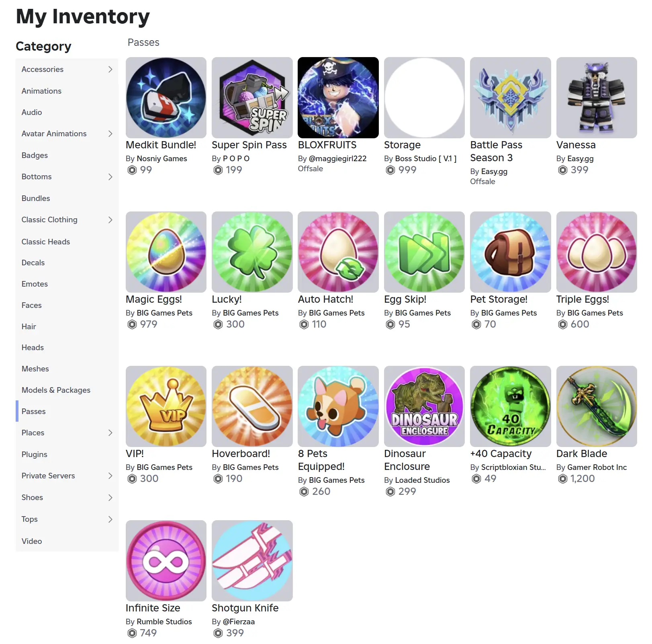The image size is (652, 644).
Task: Expand the Private Servers chevron
Action: (x=110, y=476)
